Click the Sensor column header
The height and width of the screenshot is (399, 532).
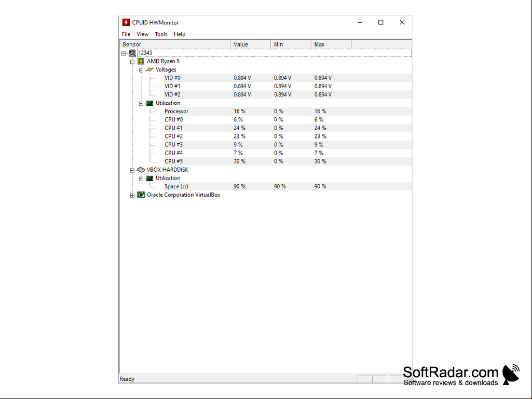(175, 44)
